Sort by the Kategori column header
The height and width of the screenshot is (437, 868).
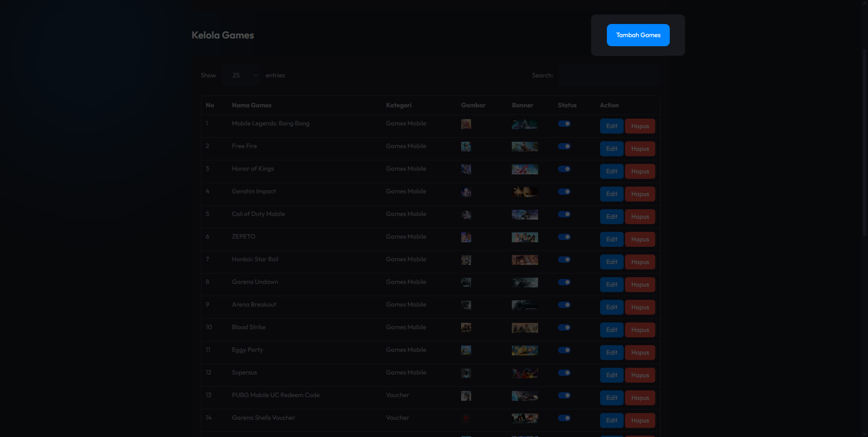[399, 105]
